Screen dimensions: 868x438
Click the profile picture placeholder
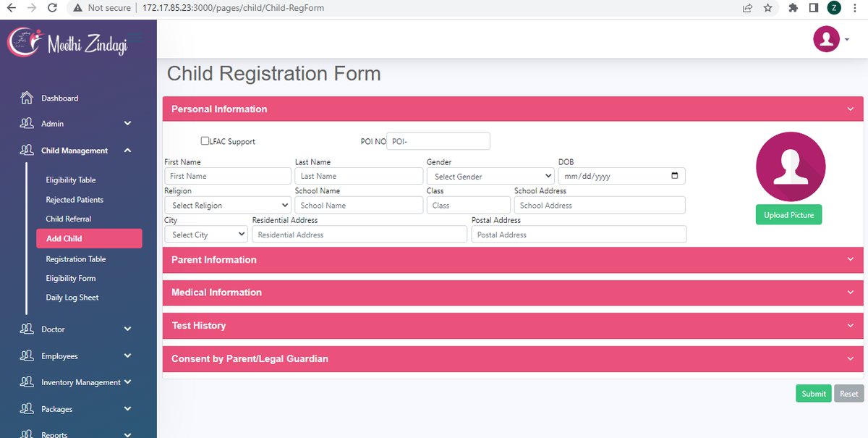click(x=791, y=167)
